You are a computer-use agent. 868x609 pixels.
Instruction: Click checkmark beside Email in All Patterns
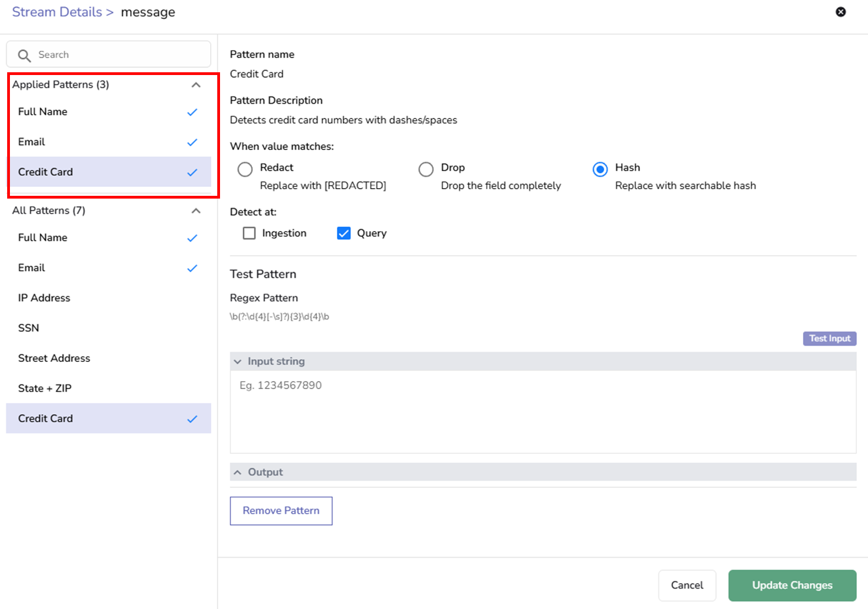192,268
